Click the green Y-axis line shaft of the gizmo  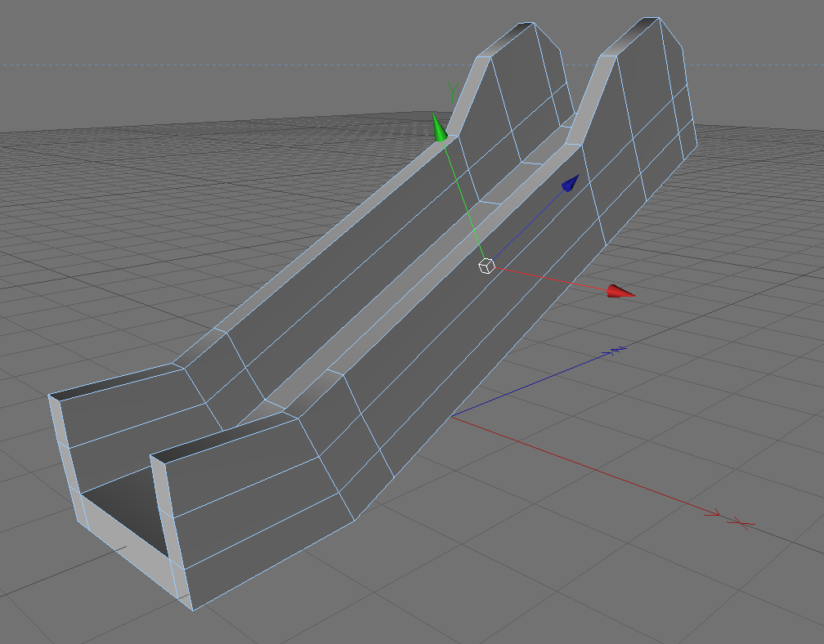(463, 199)
